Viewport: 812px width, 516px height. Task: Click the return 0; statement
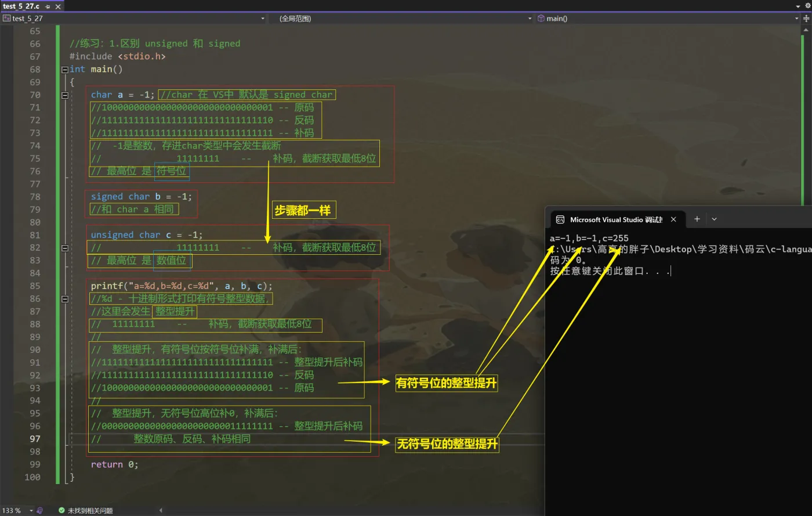(115, 464)
